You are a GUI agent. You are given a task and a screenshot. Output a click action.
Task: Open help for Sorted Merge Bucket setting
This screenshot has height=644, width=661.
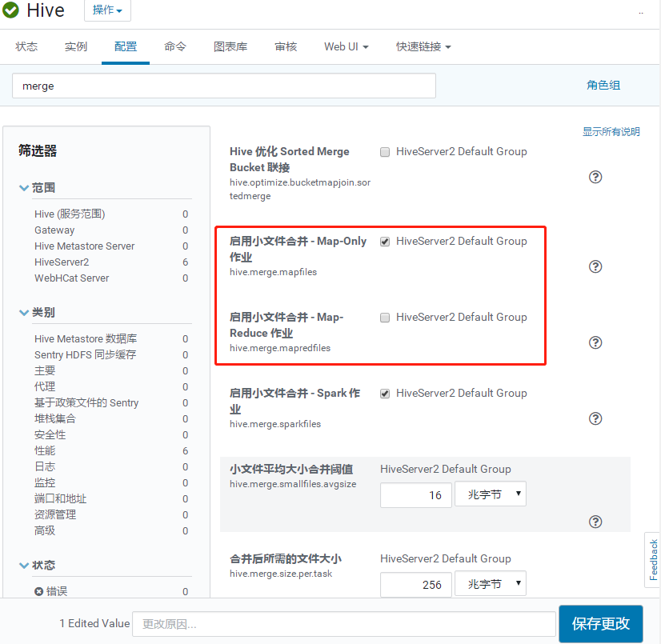click(x=595, y=177)
